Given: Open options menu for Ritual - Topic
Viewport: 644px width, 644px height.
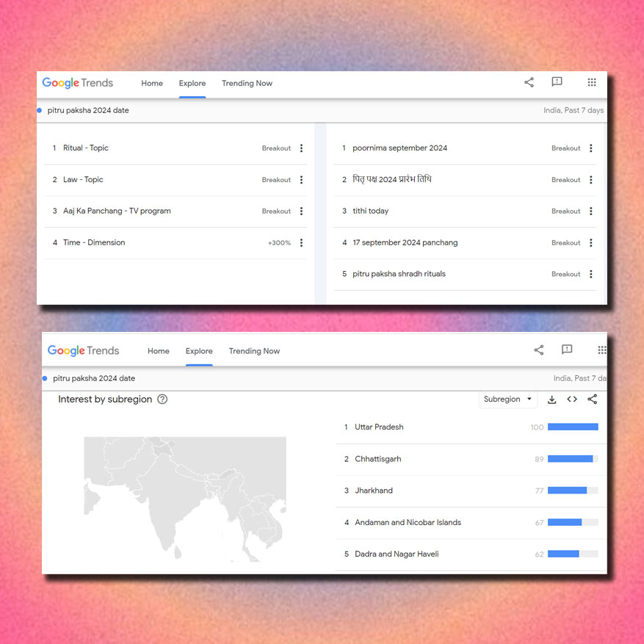Looking at the screenshot, I should 301,148.
